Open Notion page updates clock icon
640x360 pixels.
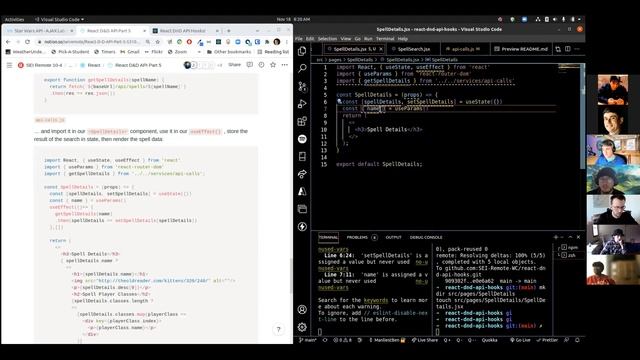(261, 65)
